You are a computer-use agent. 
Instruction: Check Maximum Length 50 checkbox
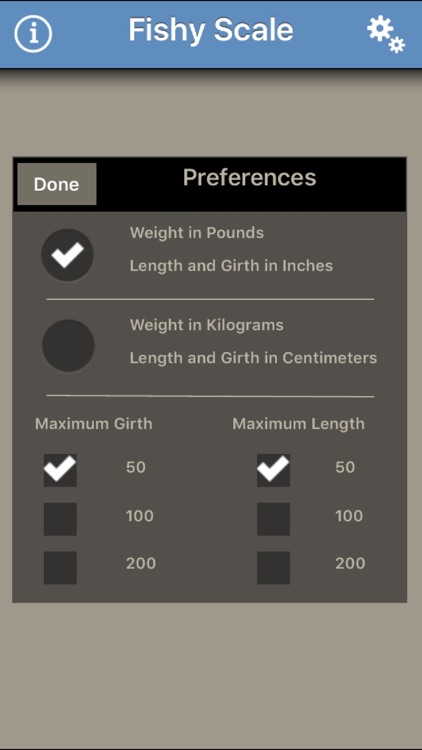(273, 470)
